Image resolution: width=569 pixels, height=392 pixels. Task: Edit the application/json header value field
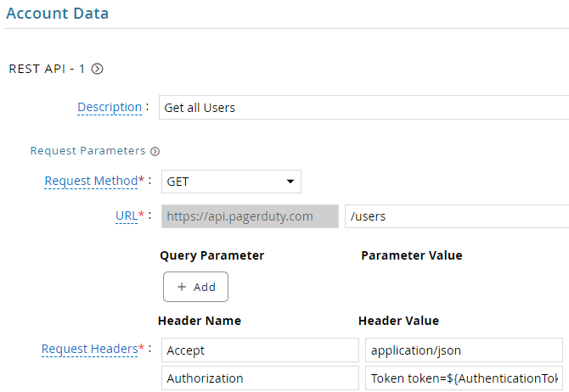pos(464,350)
